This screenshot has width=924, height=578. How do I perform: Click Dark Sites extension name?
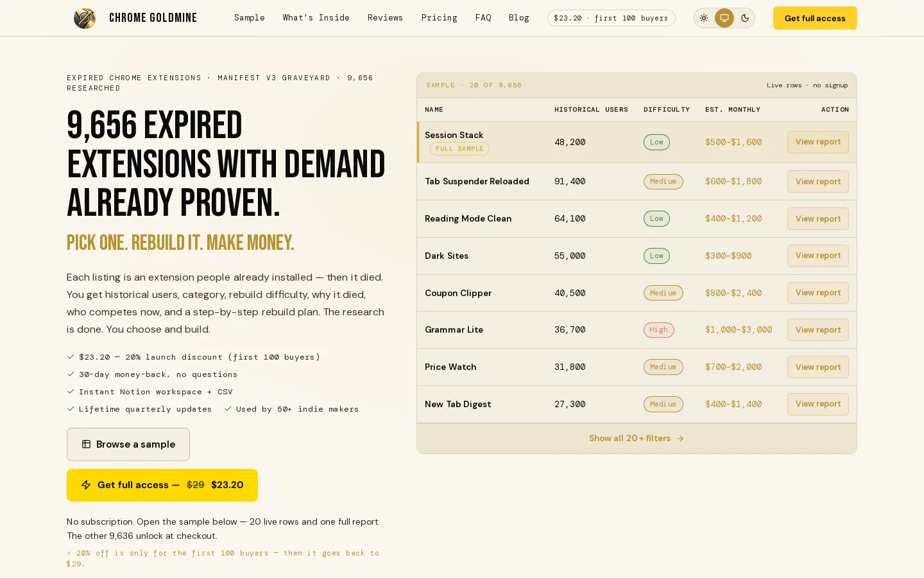click(447, 256)
